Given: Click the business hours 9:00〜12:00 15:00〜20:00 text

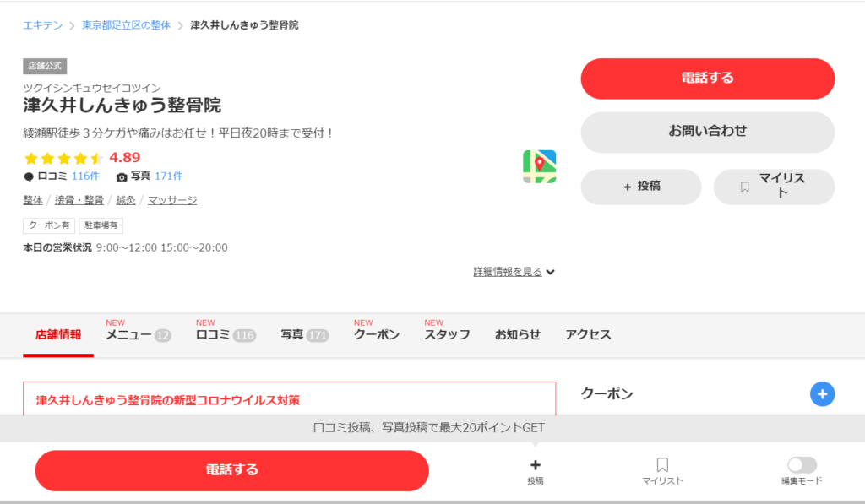Looking at the screenshot, I should 161,247.
